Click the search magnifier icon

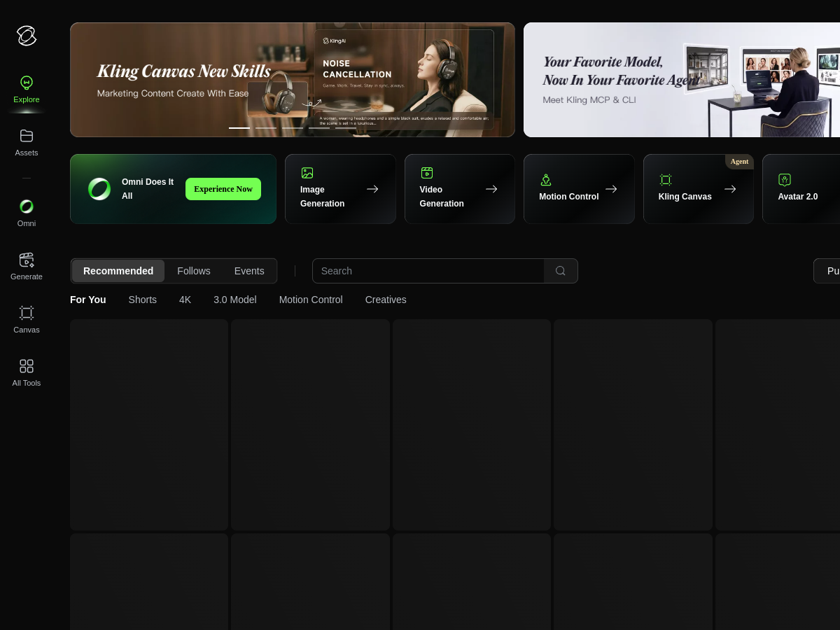[561, 271]
